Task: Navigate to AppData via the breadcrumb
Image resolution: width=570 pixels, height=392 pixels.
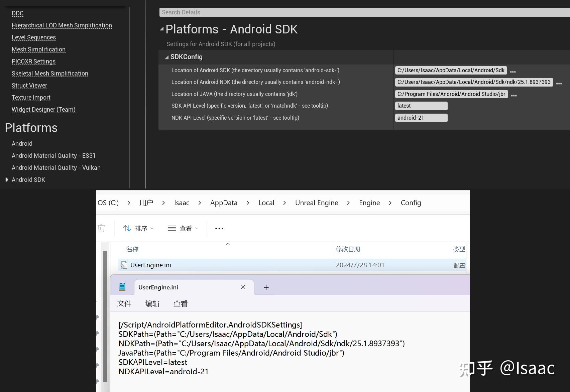Action: 223,203
